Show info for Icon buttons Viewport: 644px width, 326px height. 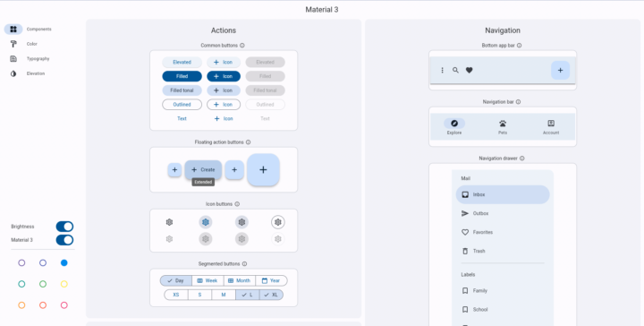237,204
